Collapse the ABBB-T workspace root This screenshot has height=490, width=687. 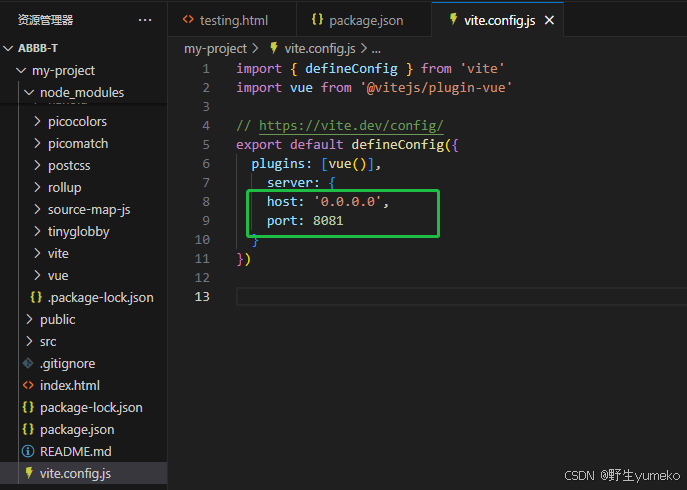click(8, 48)
